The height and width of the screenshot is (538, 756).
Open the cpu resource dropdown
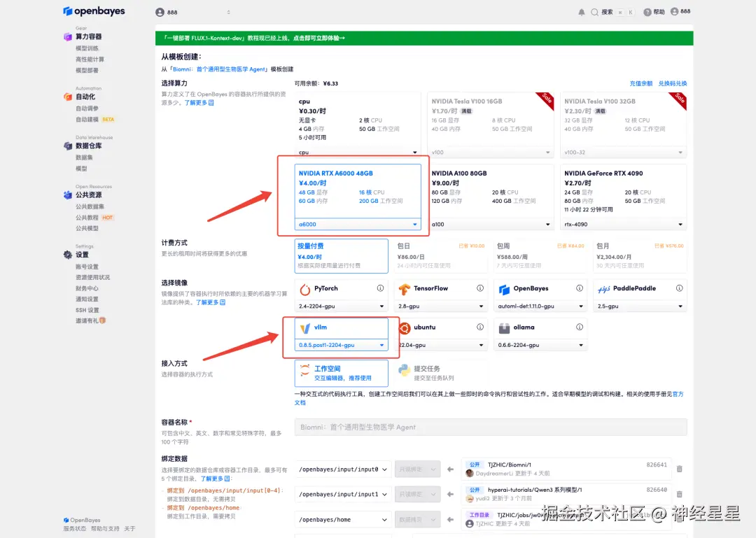click(x=358, y=153)
